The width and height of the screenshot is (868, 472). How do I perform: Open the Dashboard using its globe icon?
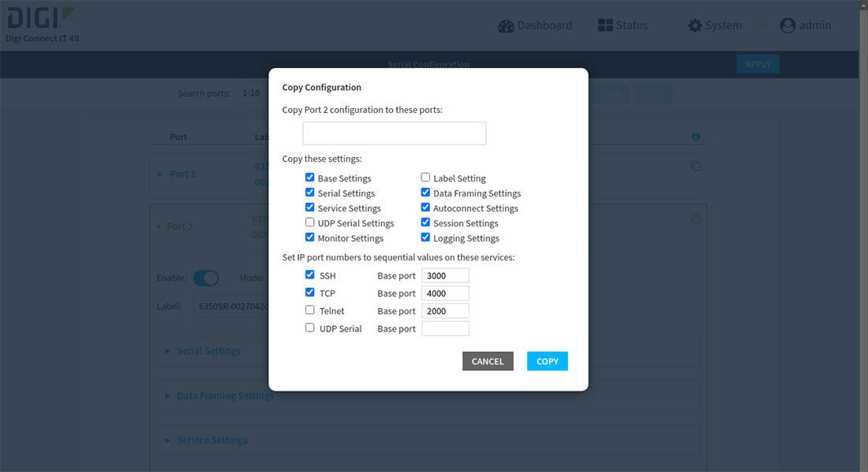(x=506, y=25)
